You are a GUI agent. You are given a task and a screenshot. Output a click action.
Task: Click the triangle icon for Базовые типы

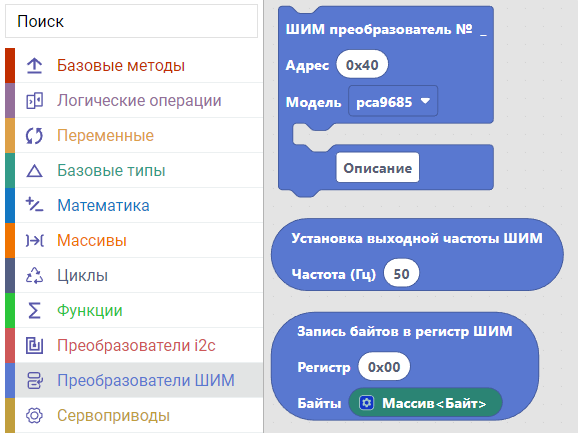click(x=34, y=171)
